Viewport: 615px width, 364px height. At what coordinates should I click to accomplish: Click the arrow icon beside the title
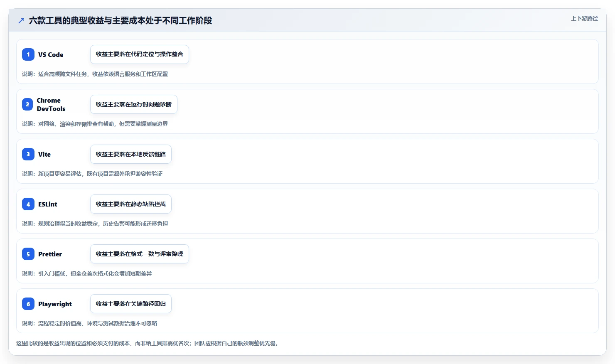click(21, 20)
